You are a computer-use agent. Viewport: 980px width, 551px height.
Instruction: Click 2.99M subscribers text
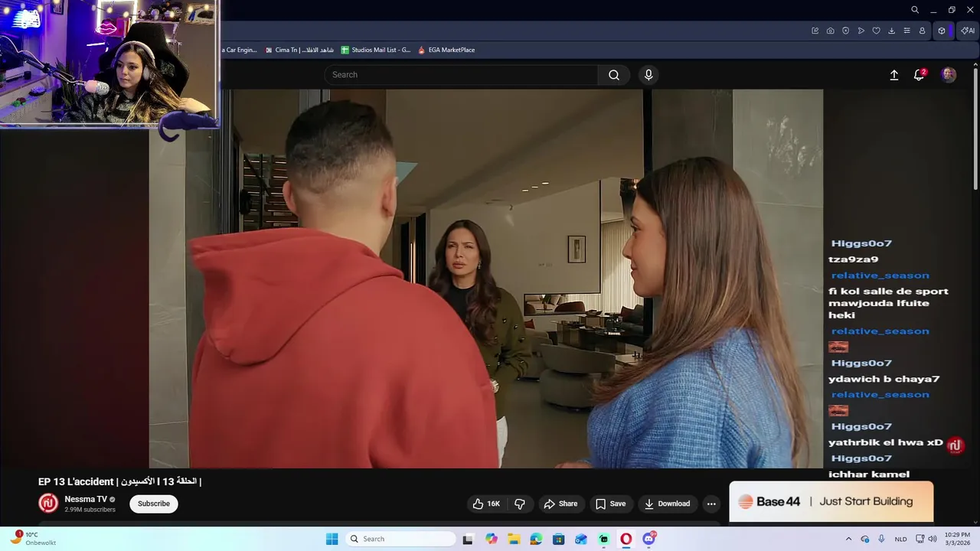tap(90, 510)
